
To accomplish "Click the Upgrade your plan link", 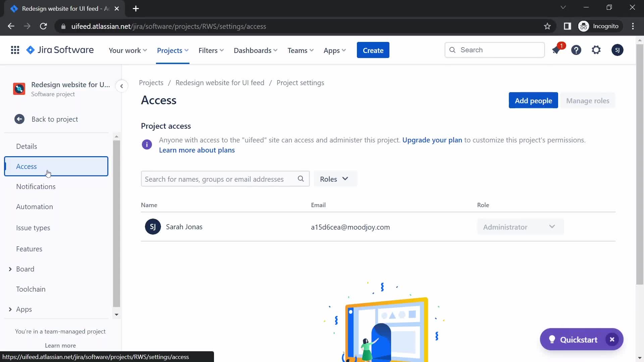I will tap(432, 140).
